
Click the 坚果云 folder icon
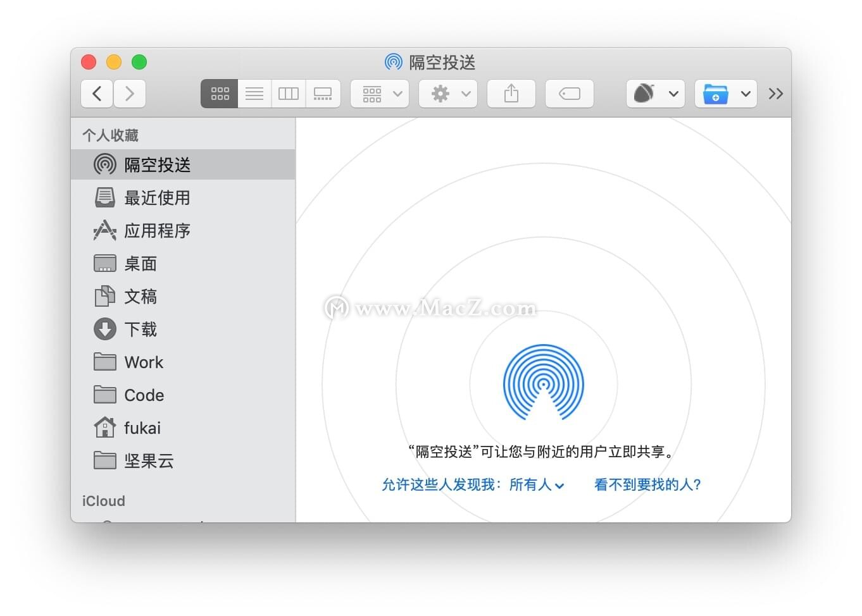(x=105, y=460)
